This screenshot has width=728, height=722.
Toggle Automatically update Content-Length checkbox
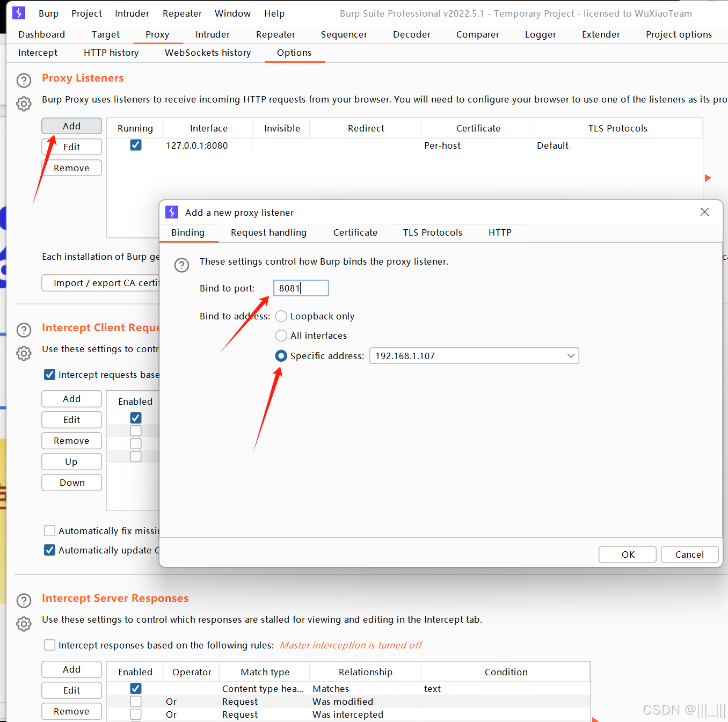[x=49, y=550]
